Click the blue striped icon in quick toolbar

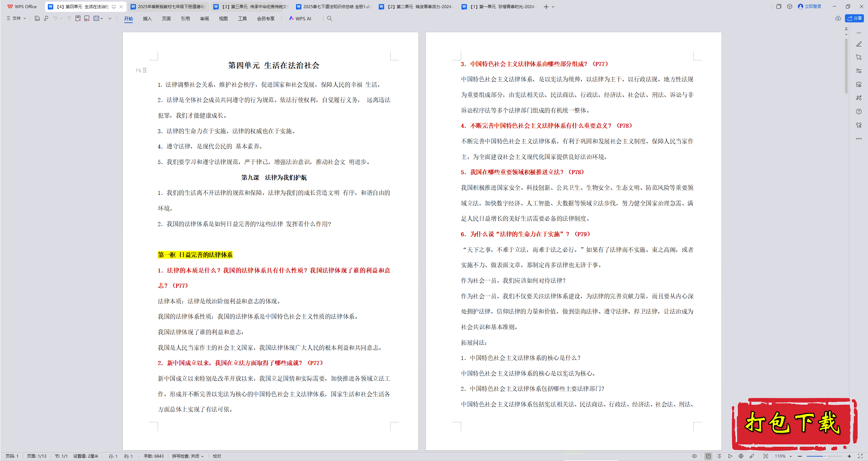[x=96, y=18]
